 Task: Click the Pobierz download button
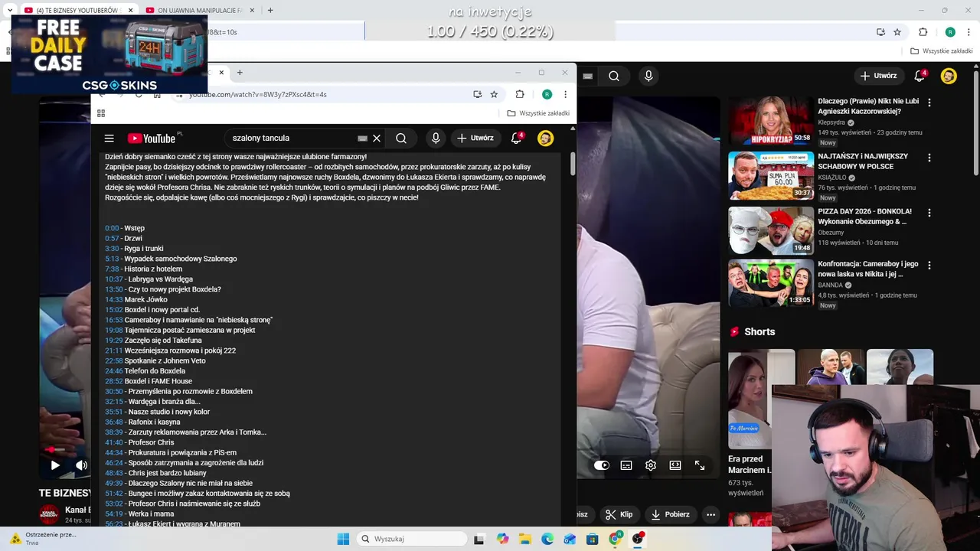pos(669,514)
